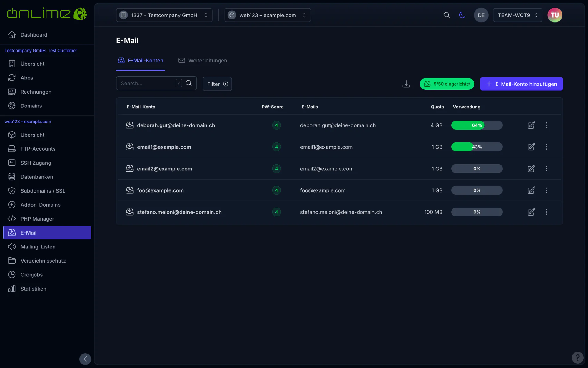Switch to Weiterleitungen tab
The height and width of the screenshot is (368, 588).
203,61
